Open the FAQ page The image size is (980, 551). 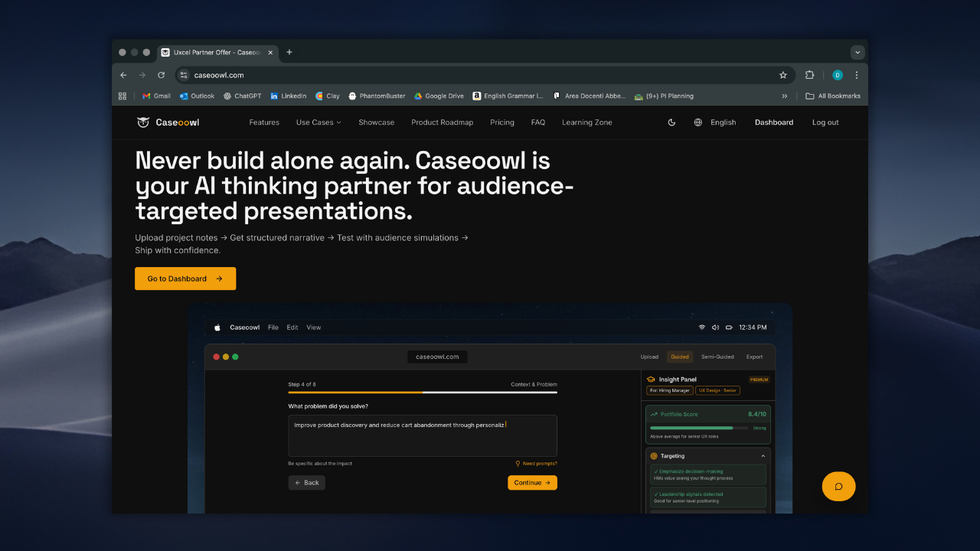tap(538, 122)
